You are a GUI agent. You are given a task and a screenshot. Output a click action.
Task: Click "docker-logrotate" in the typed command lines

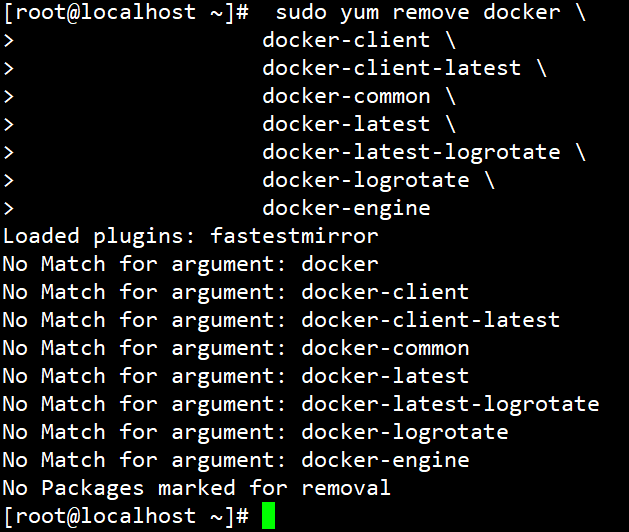tap(365, 181)
